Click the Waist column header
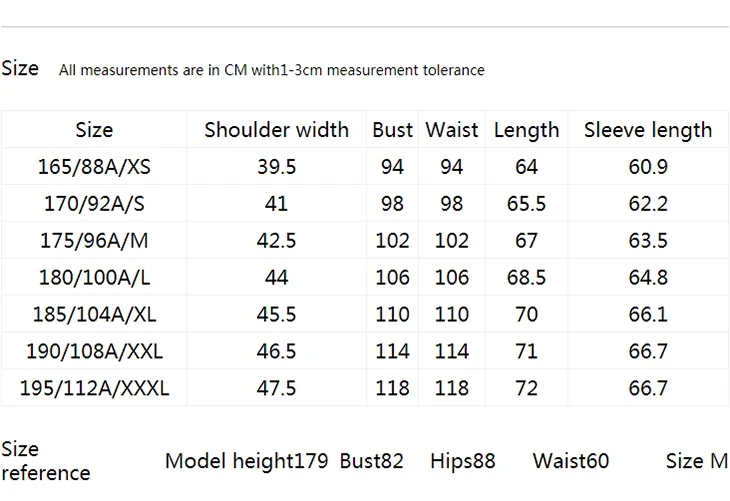Screen dimensions: 730x501 pos(452,129)
